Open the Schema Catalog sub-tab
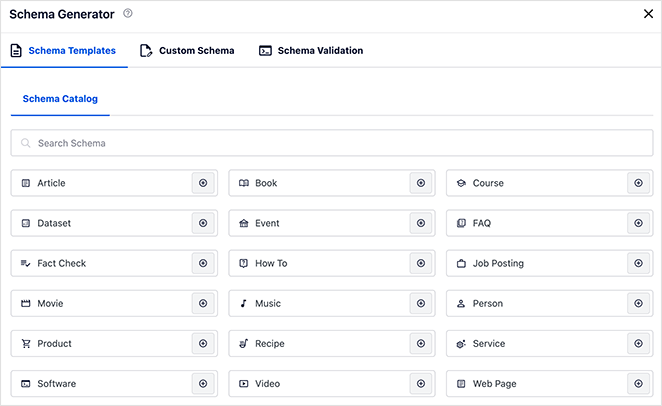662x406 pixels. (x=60, y=100)
